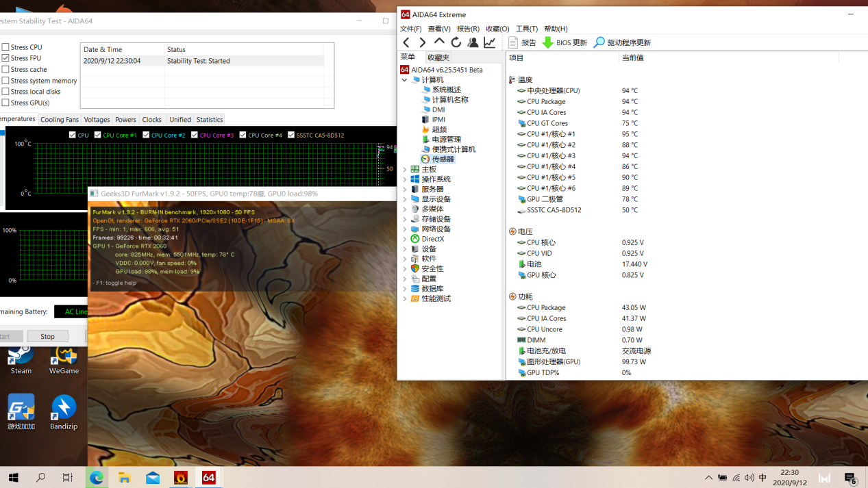Open the Windows Start menu
This screenshot has height=488, width=868.
13,477
